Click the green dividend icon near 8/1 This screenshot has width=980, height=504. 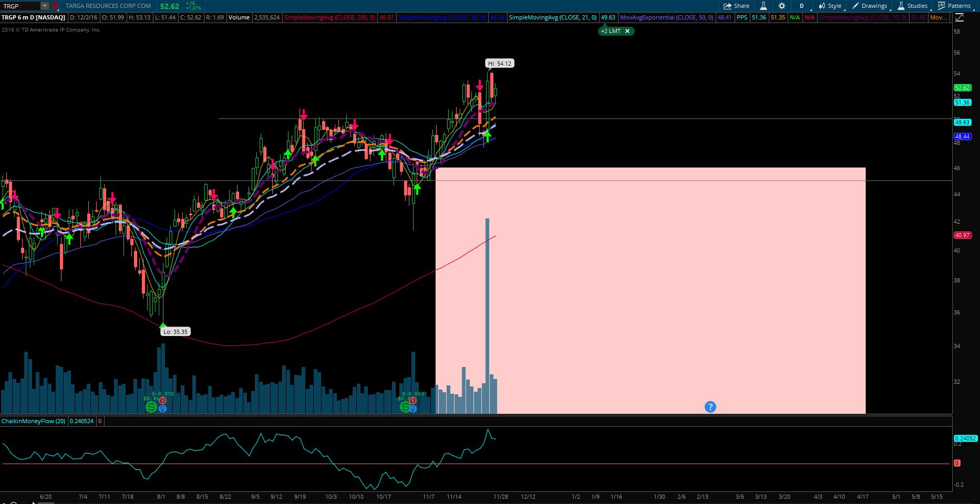[151, 407]
